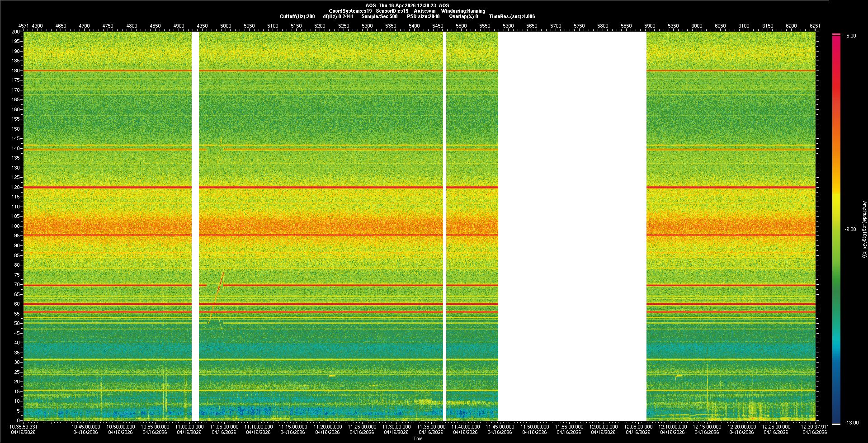Click the 5000 tick on top axis
The height and width of the screenshot is (443, 868).
click(226, 26)
